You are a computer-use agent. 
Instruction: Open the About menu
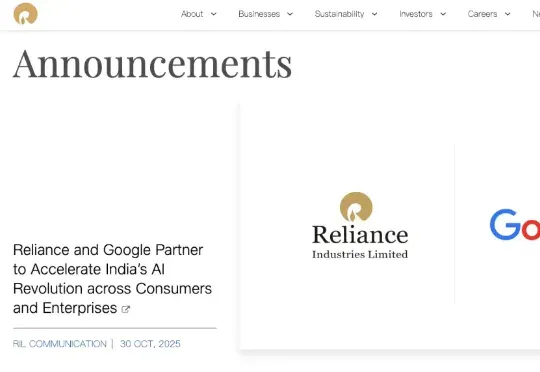192,14
